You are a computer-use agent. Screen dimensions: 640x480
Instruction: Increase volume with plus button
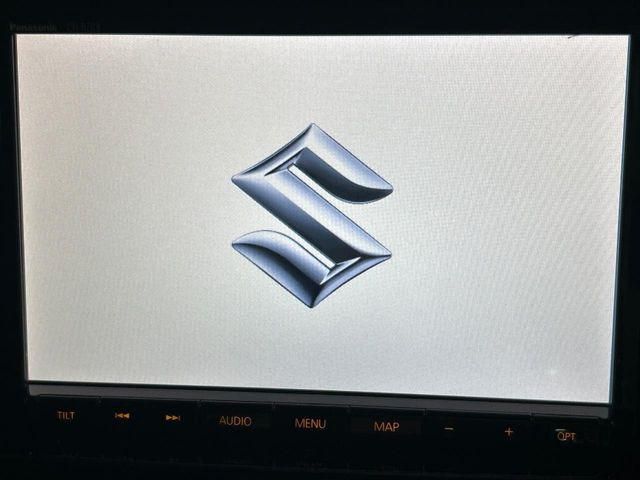tap(509, 432)
